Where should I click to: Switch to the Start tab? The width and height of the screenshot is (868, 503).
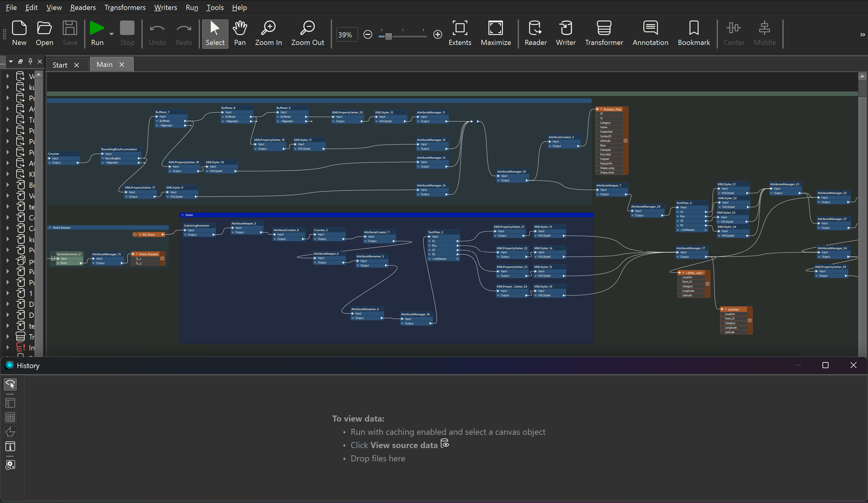[60, 65]
